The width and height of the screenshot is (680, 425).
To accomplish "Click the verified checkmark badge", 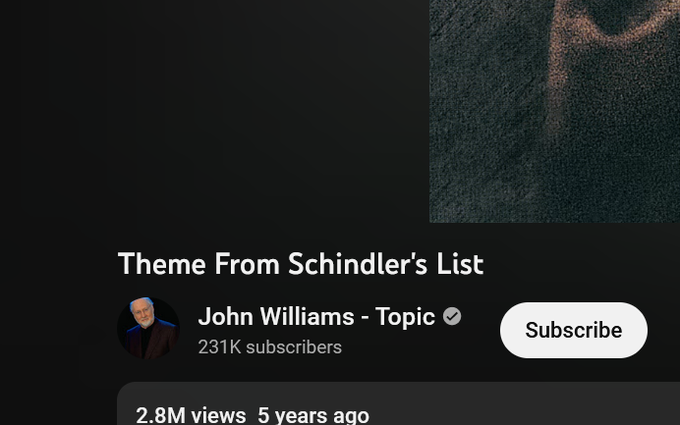I will coord(452,316).
